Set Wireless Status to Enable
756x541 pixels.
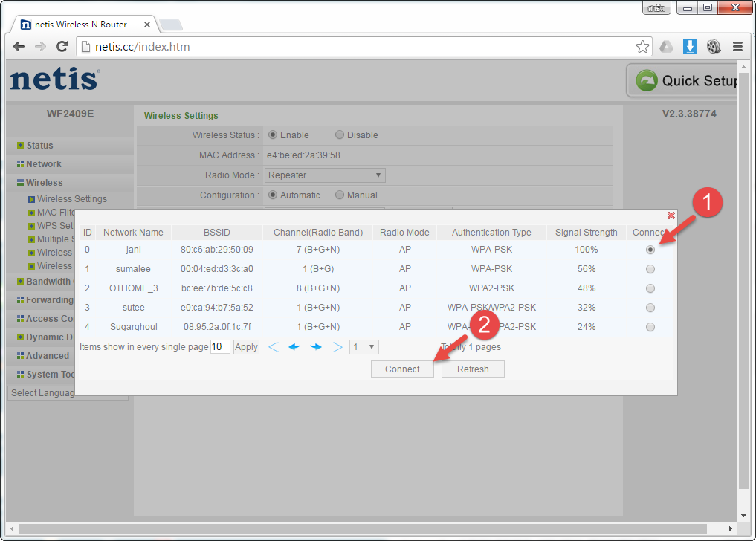[273, 135]
